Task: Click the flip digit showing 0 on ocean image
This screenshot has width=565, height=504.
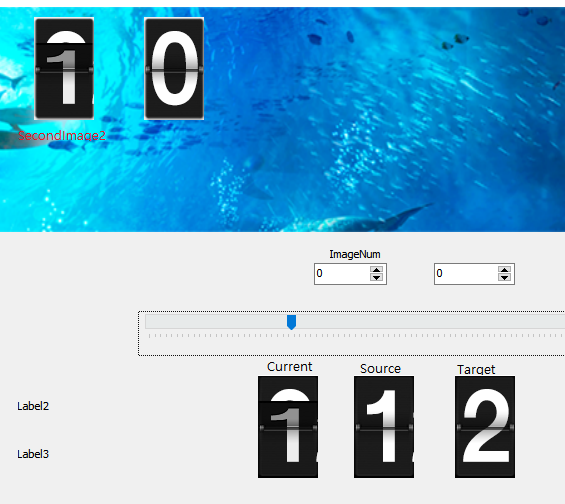Action: pyautogui.click(x=174, y=68)
